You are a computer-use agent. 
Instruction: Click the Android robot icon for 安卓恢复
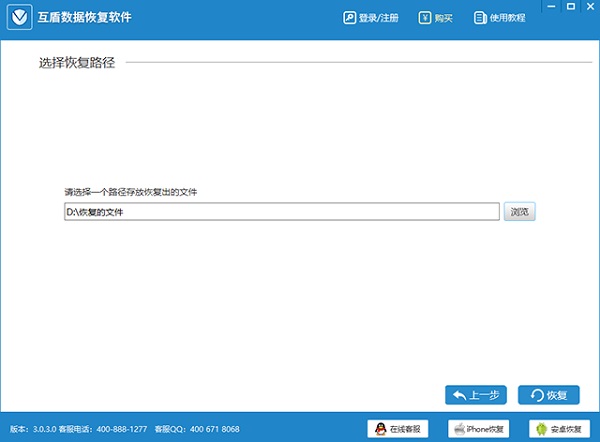(x=543, y=428)
